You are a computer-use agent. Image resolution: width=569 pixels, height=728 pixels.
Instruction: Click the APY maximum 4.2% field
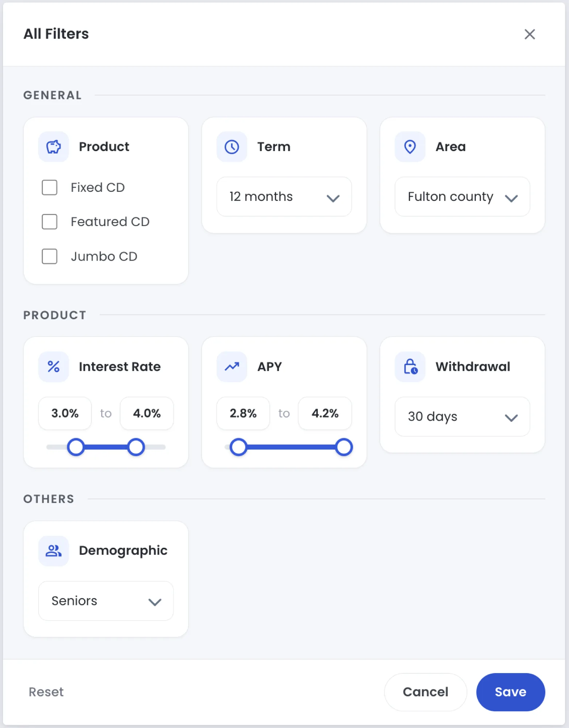pyautogui.click(x=325, y=413)
